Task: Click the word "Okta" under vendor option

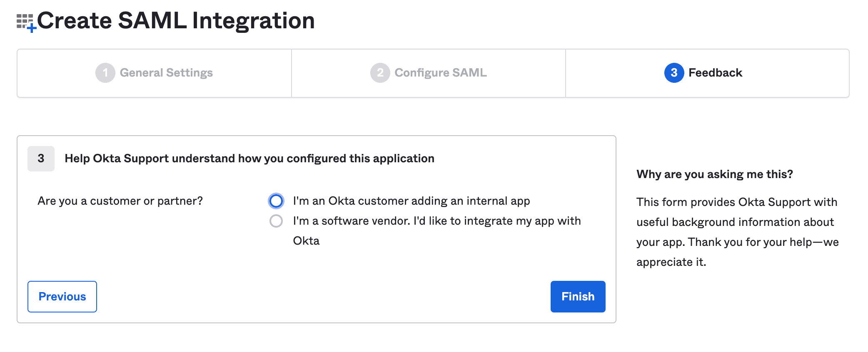Action: (306, 241)
